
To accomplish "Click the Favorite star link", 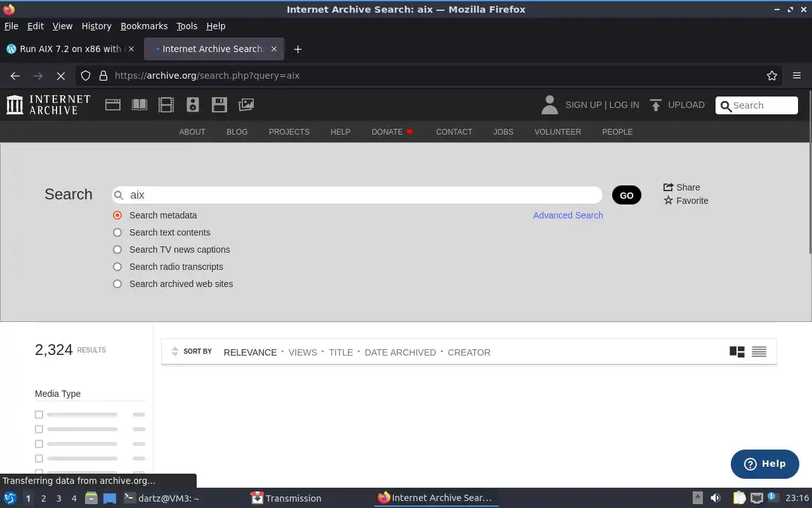I will pos(686,201).
